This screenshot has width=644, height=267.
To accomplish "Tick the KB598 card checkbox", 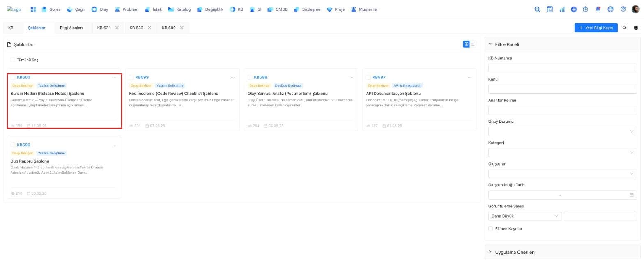I will click(x=250, y=77).
